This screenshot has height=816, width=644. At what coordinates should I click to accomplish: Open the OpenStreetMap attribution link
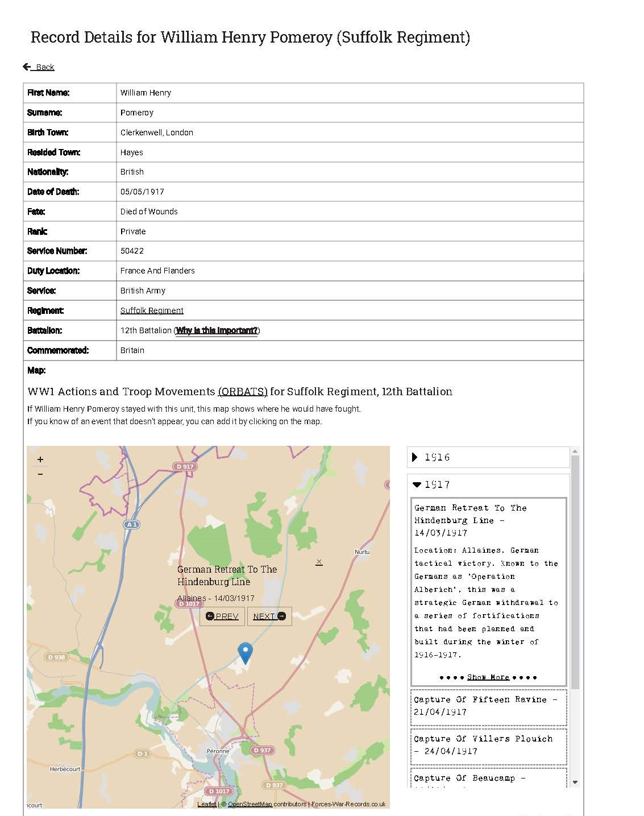(x=250, y=804)
